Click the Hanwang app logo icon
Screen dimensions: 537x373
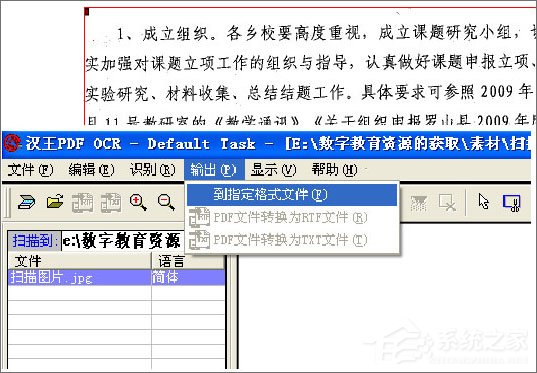click(x=12, y=144)
